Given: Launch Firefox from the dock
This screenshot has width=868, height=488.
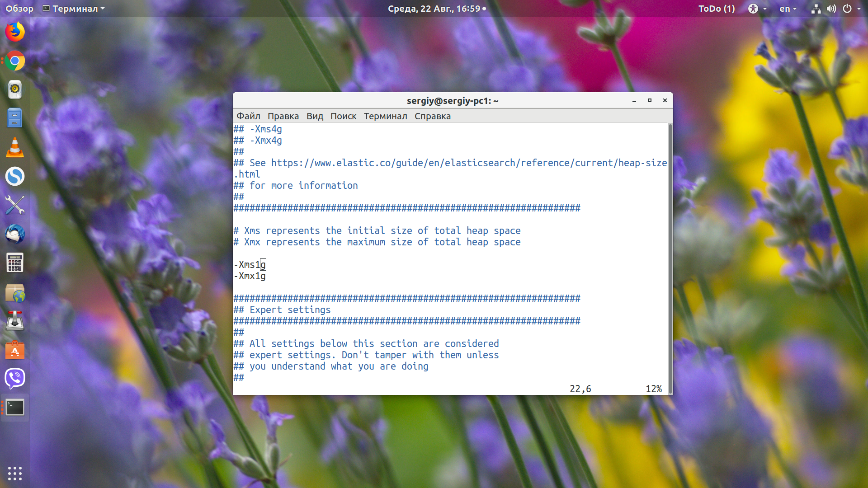Looking at the screenshot, I should (15, 32).
